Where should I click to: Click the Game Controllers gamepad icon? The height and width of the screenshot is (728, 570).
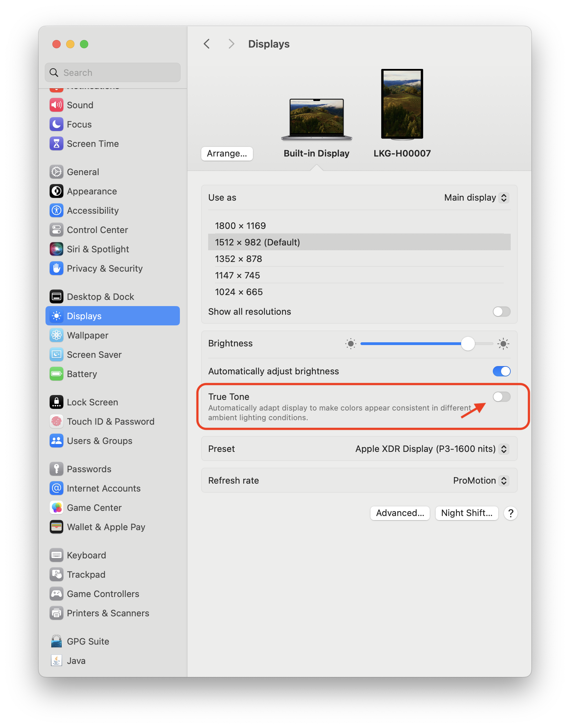[x=57, y=594]
